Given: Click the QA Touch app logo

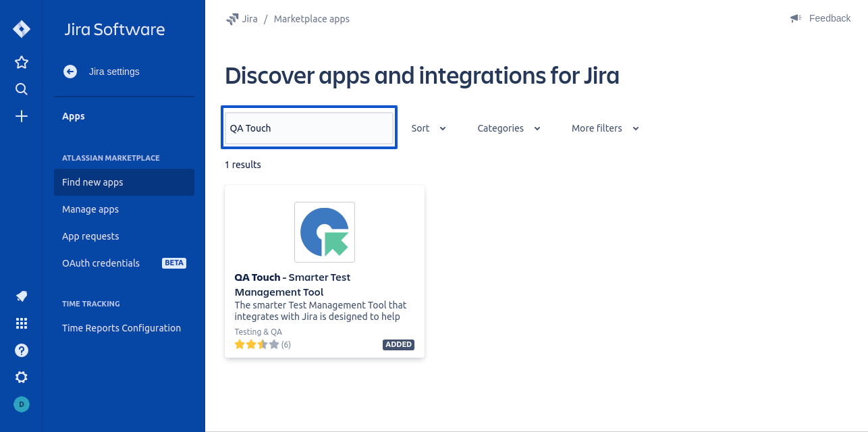Looking at the screenshot, I should [x=325, y=232].
